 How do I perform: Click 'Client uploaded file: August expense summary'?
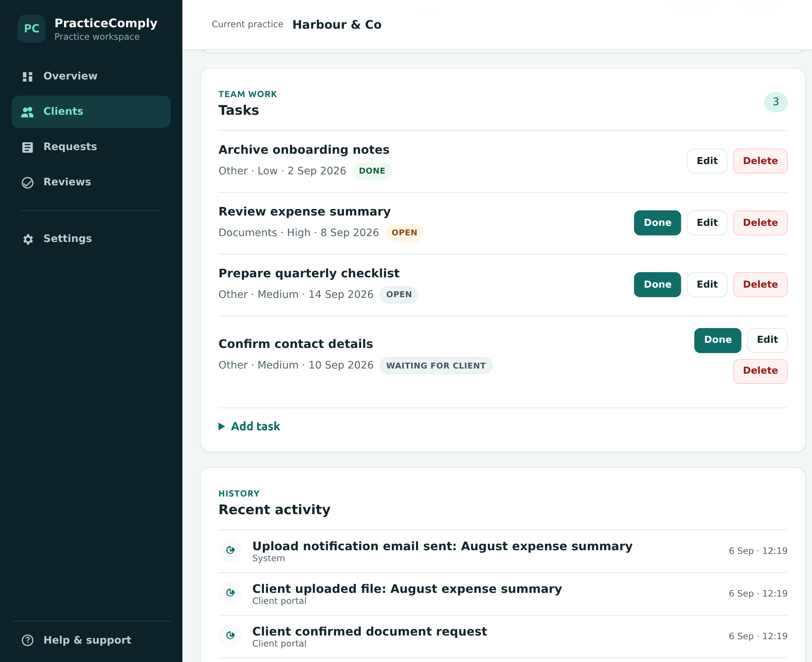click(x=407, y=589)
